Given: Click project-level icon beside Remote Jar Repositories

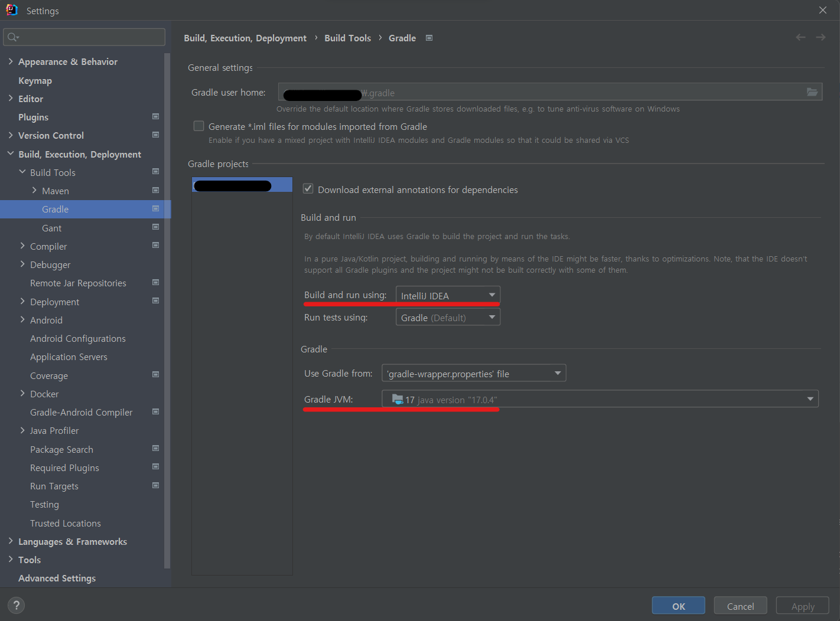Looking at the screenshot, I should point(156,282).
